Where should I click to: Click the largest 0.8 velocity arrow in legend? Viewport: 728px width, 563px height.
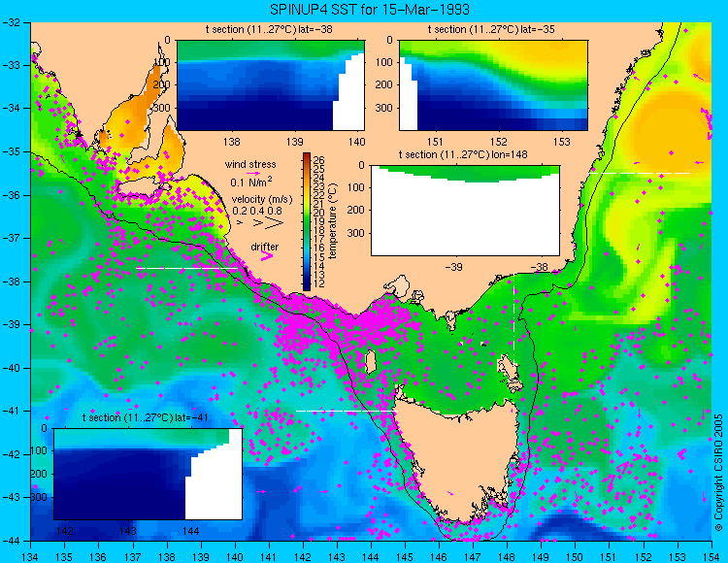tap(274, 223)
